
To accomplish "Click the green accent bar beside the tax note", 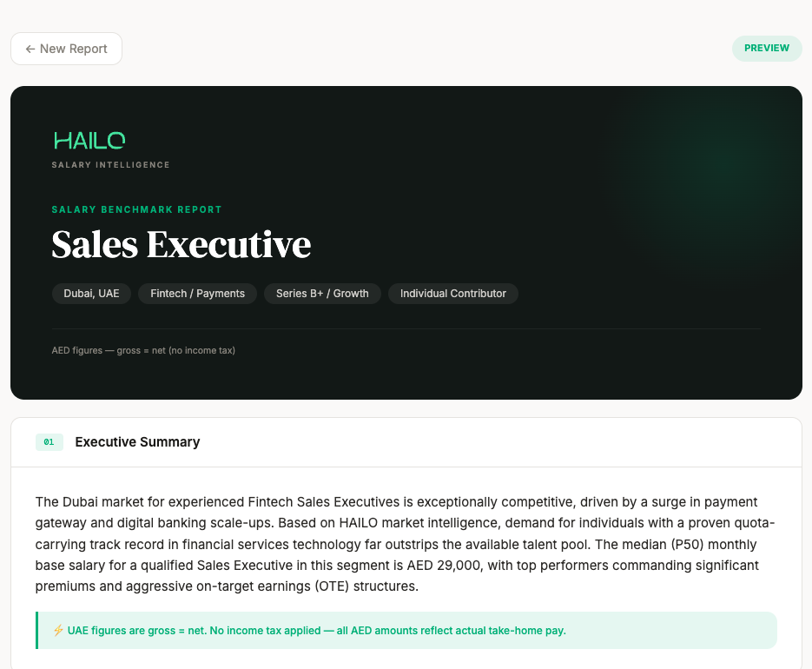I will pyautogui.click(x=36, y=630).
